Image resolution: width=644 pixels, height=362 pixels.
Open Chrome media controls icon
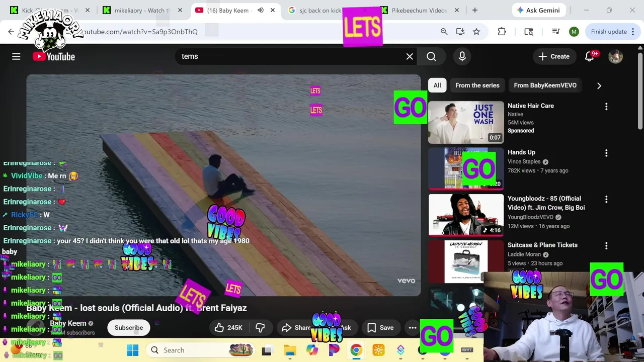click(555, 32)
